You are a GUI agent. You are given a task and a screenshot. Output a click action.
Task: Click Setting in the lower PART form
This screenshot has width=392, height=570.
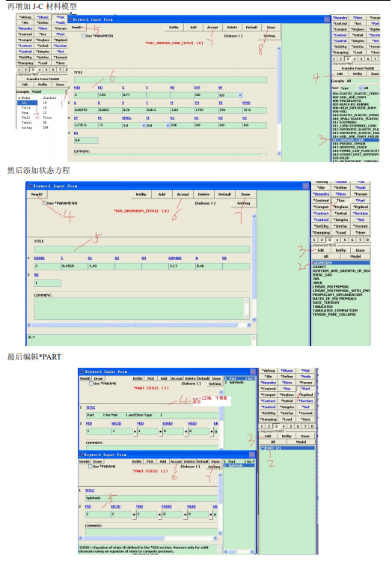(x=214, y=467)
